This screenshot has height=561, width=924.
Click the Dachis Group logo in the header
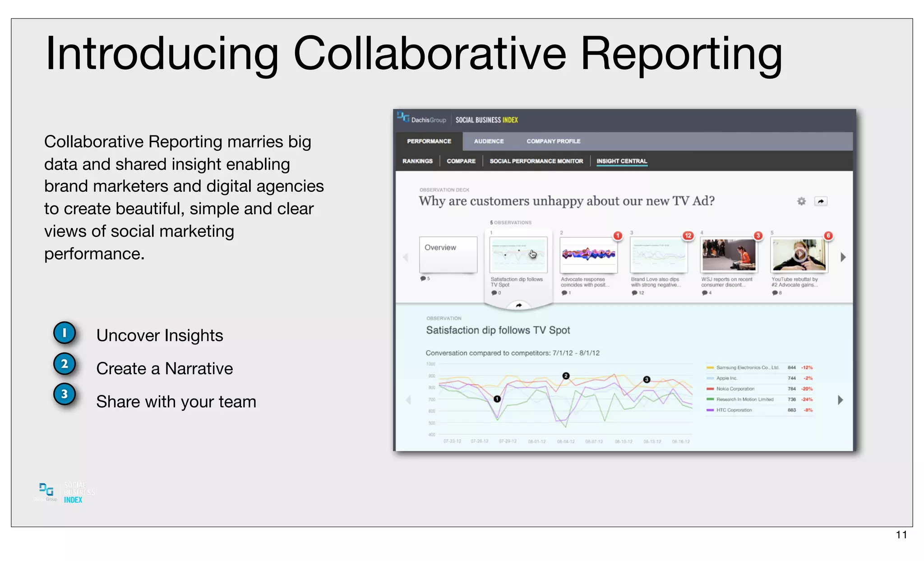tap(422, 118)
